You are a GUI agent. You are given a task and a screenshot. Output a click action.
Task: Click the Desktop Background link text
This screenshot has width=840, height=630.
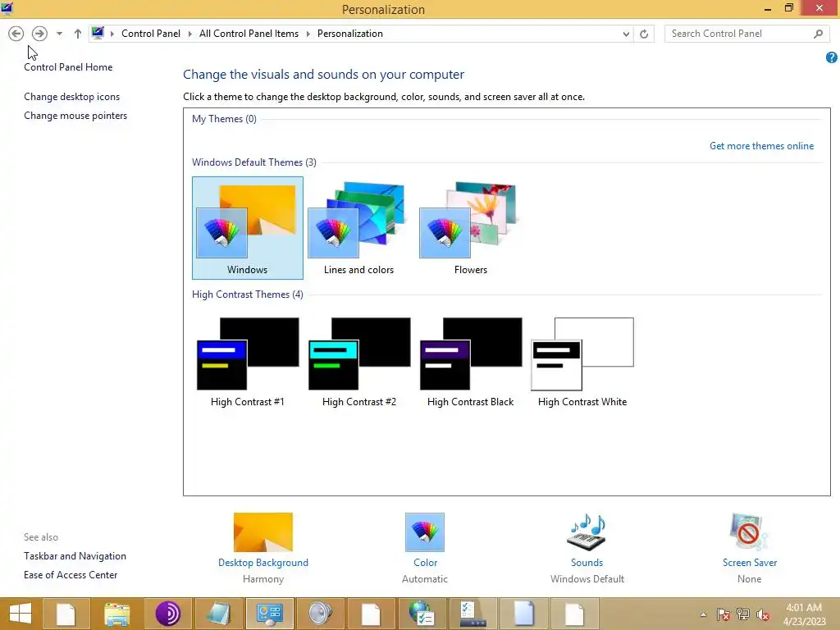click(263, 563)
